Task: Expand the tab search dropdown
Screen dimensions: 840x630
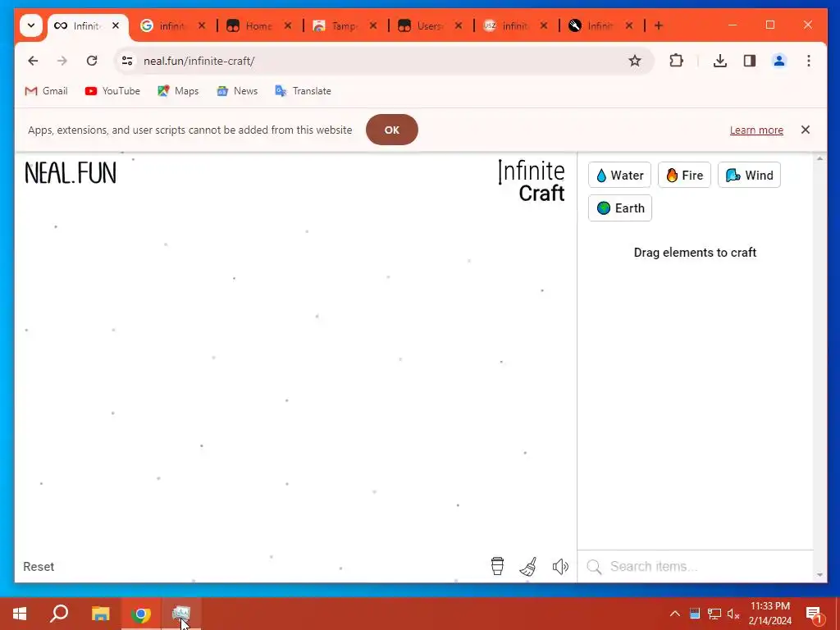Action: coord(31,25)
